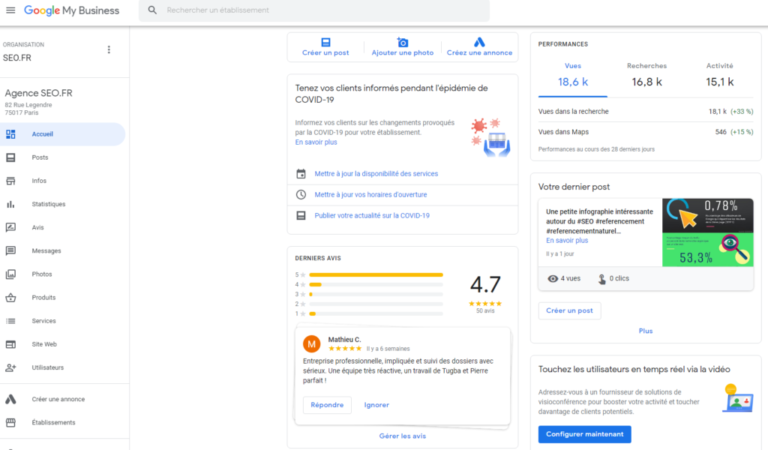
Task: Click the pointer icon showing 0 clics
Action: pyautogui.click(x=601, y=279)
